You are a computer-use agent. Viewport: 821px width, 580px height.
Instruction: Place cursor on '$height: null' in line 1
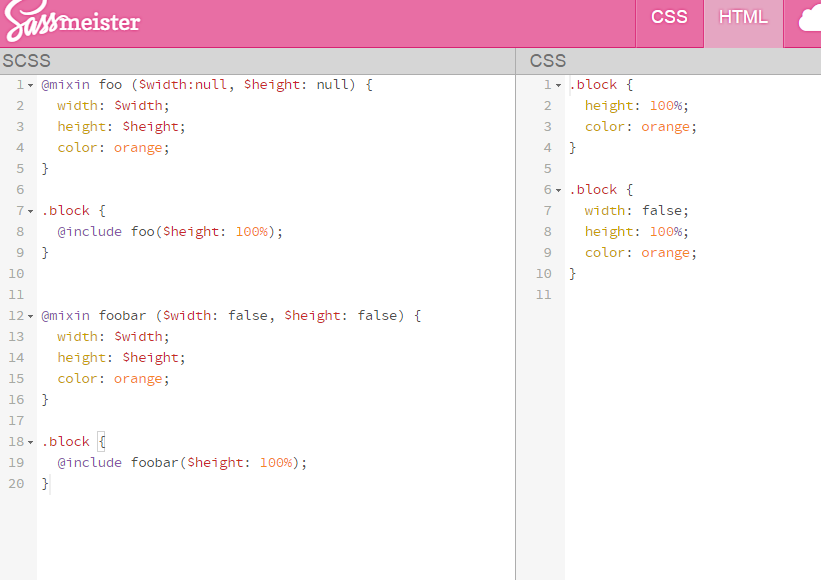coord(296,85)
